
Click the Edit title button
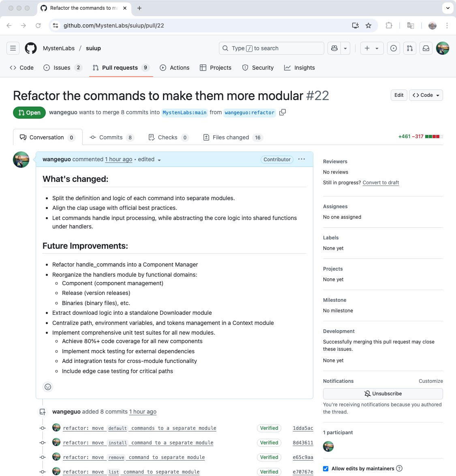coord(398,95)
